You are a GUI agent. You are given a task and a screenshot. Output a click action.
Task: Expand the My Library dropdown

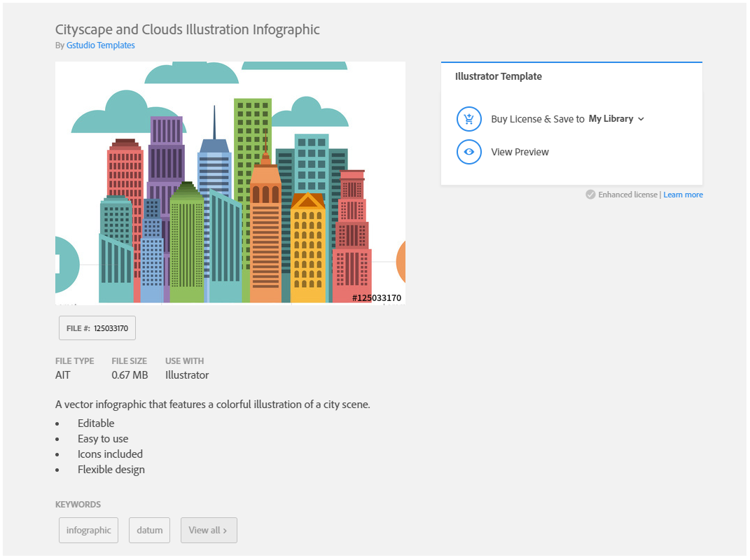(642, 118)
